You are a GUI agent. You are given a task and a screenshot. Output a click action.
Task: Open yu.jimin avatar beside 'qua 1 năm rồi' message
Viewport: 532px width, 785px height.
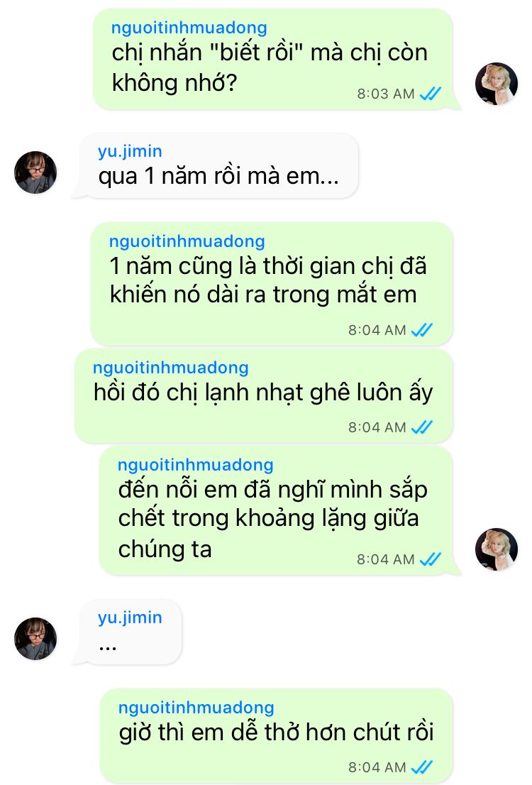click(x=35, y=172)
